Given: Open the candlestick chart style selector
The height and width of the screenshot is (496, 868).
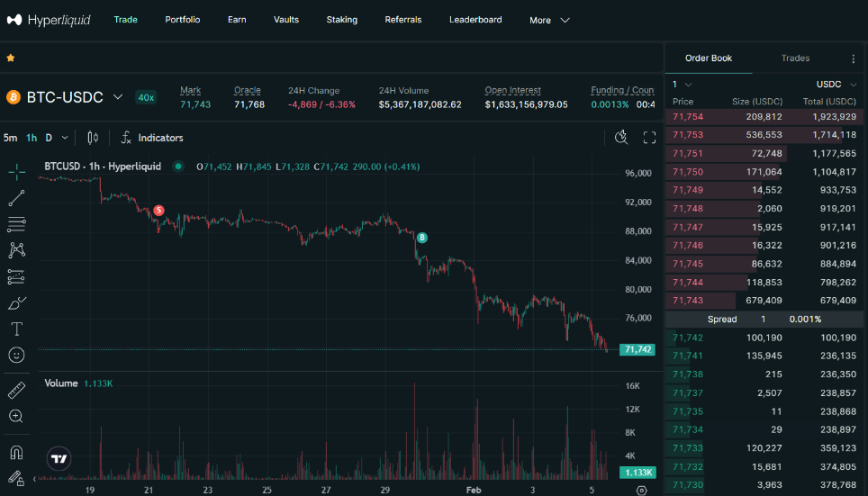Looking at the screenshot, I should 93,138.
